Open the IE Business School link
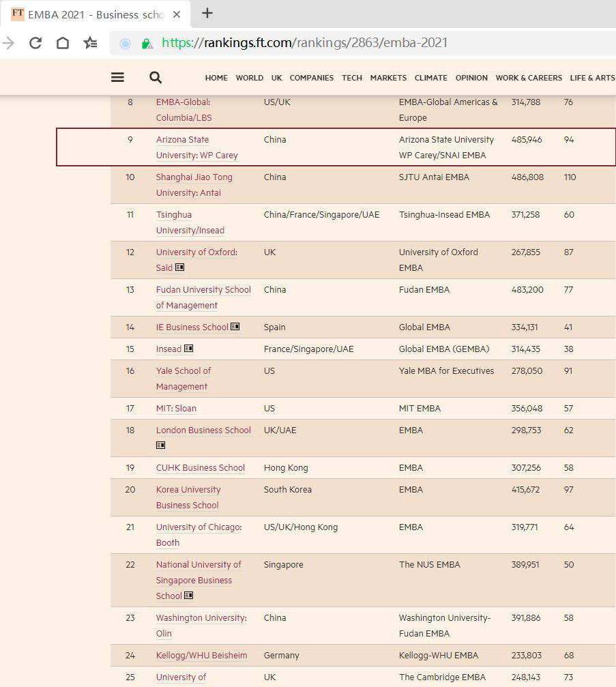The height and width of the screenshot is (687, 616). tap(192, 327)
